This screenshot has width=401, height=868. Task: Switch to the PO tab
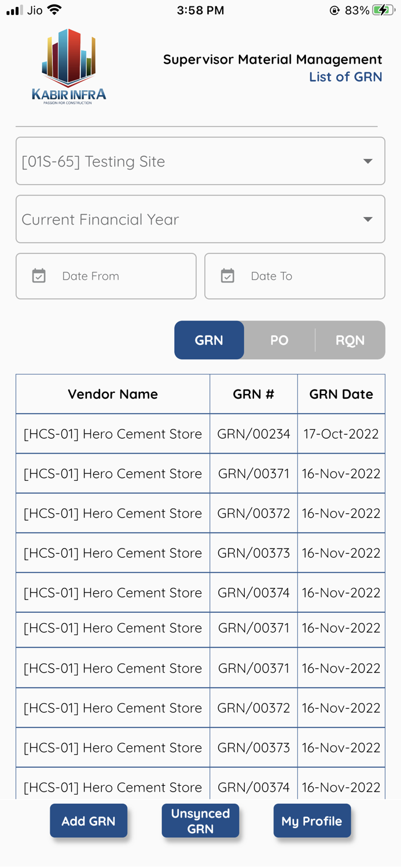click(x=279, y=340)
